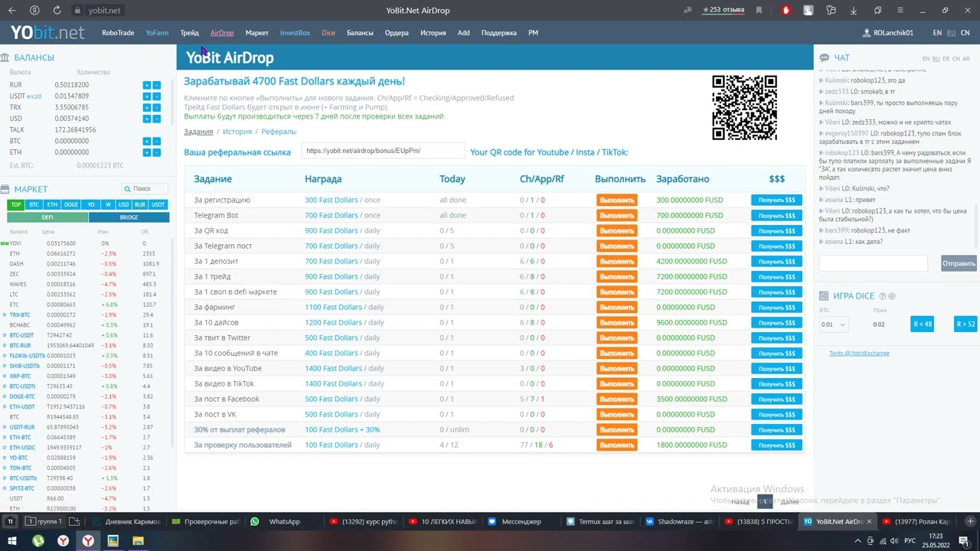Click the Dice game help question icon

pyautogui.click(x=883, y=296)
